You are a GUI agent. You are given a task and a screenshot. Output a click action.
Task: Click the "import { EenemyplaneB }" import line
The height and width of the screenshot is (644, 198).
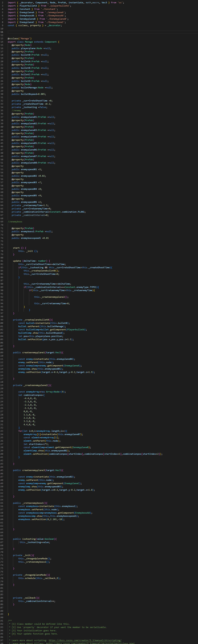tap(38, 19)
